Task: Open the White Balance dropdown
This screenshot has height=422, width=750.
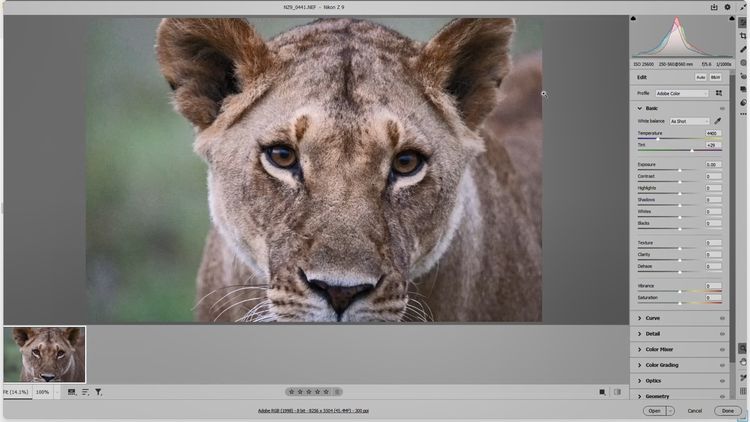Action: (x=689, y=121)
